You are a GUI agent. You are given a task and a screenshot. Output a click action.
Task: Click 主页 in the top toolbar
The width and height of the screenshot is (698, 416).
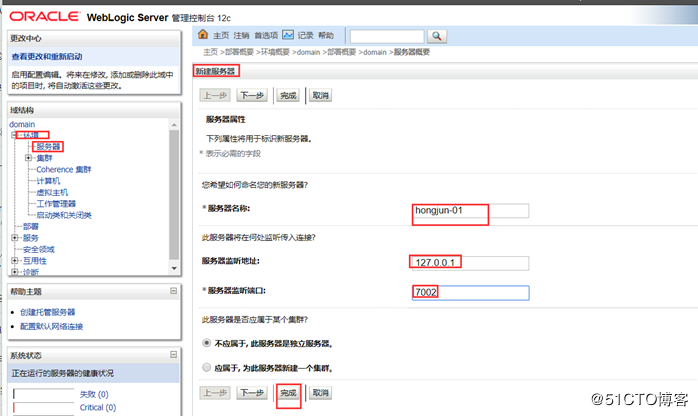[221, 35]
